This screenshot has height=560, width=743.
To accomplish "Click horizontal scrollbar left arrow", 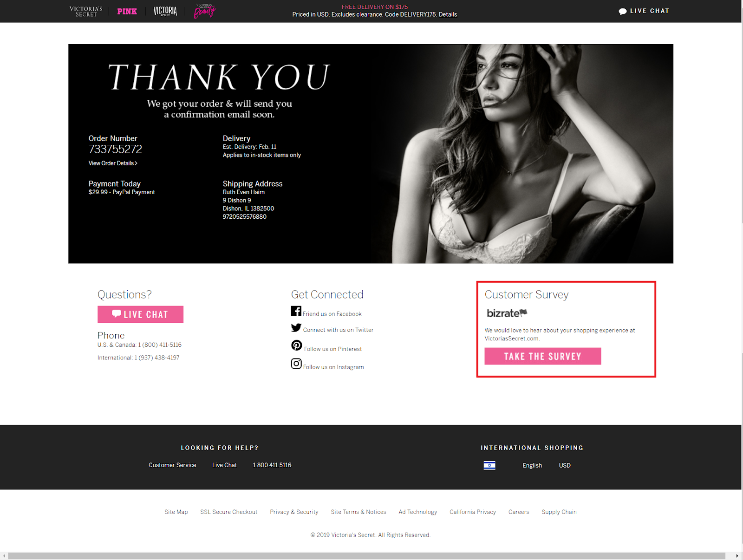I will [4, 556].
